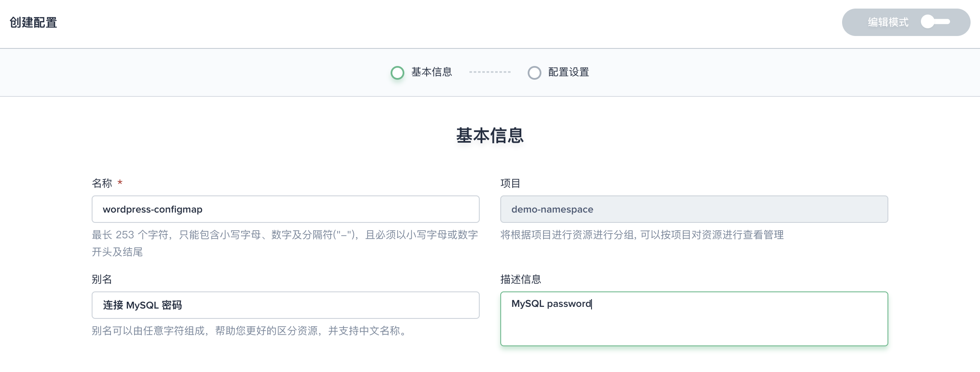Click the grey circle for 配置设置
Viewport: 980px width, 372px height.
[x=534, y=73]
